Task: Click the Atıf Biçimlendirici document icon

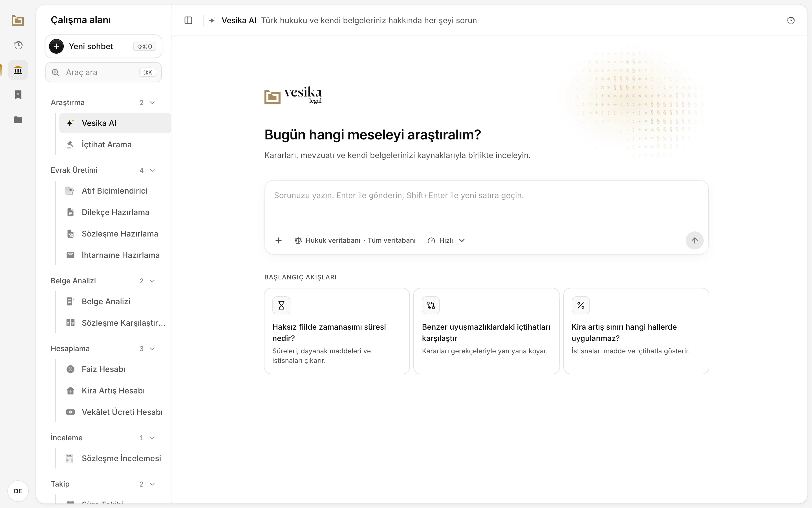Action: tap(70, 191)
